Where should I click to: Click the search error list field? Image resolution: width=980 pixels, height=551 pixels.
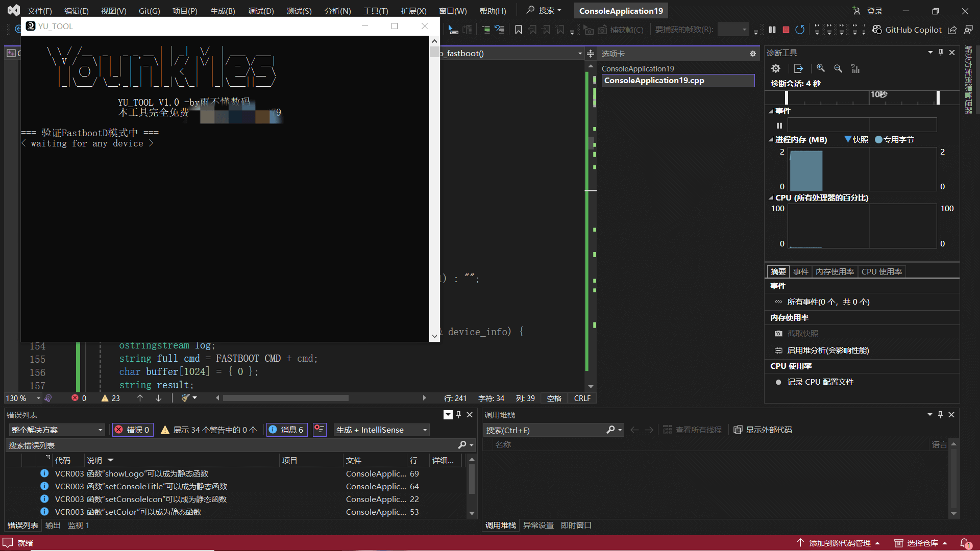coord(232,445)
